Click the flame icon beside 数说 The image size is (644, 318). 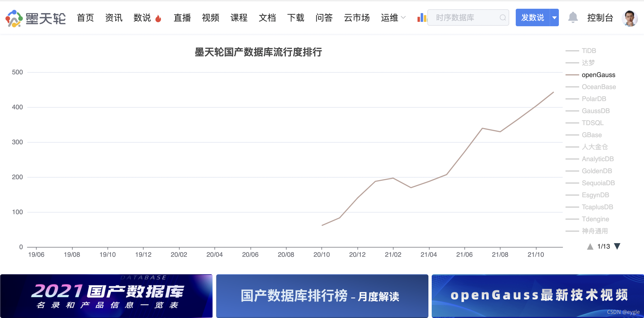(x=158, y=18)
